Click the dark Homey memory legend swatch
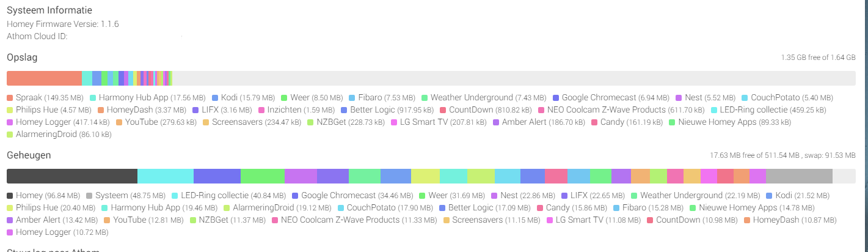Image resolution: width=868 pixels, height=252 pixels. (x=10, y=196)
